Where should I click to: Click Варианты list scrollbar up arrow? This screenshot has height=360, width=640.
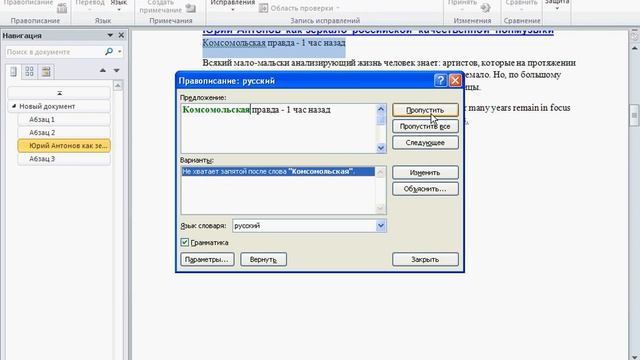pos(380,172)
